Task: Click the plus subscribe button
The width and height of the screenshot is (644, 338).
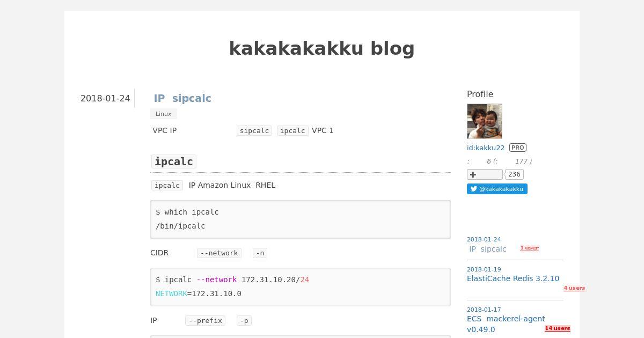Action: (485, 174)
